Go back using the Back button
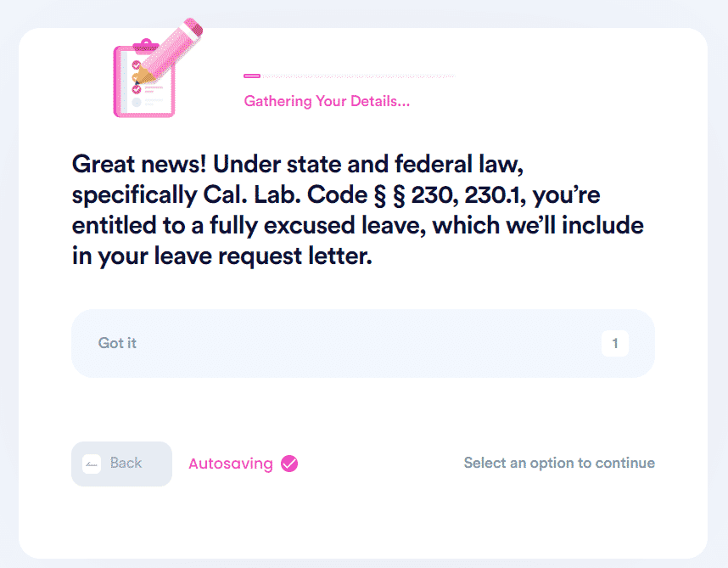The width and height of the screenshot is (728, 568). point(121,464)
